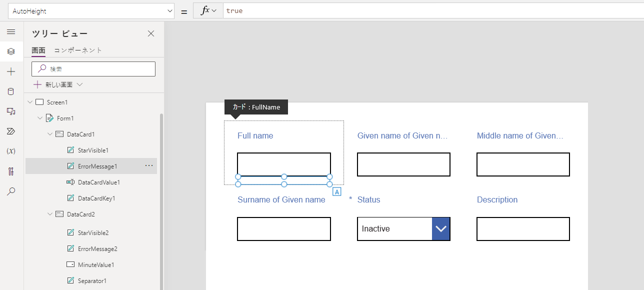Click the Full name input box

(x=284, y=164)
